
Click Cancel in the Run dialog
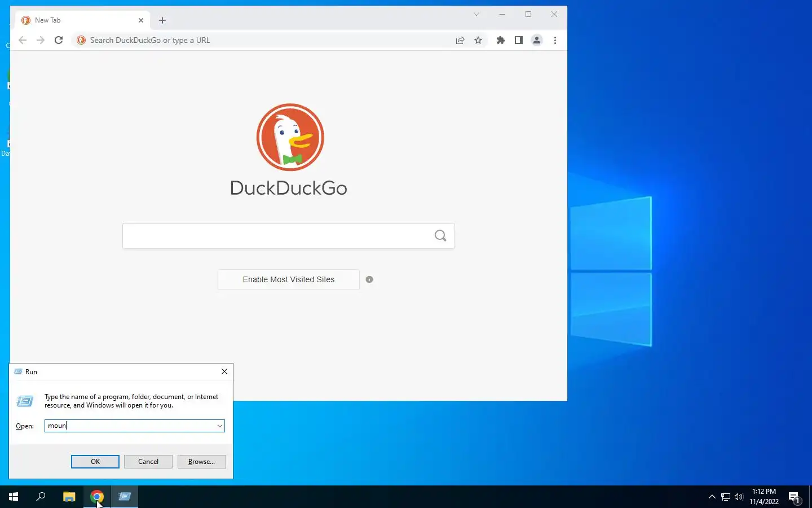[x=148, y=462]
